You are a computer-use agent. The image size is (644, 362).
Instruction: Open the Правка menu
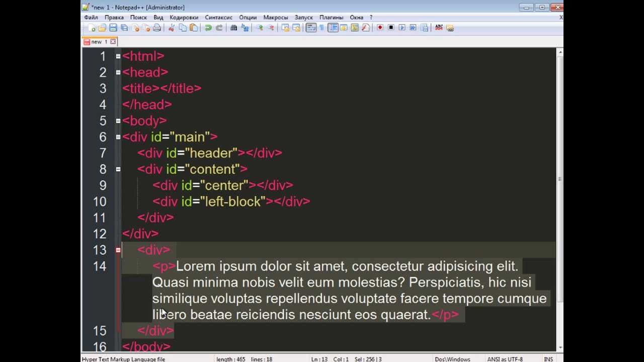point(114,17)
